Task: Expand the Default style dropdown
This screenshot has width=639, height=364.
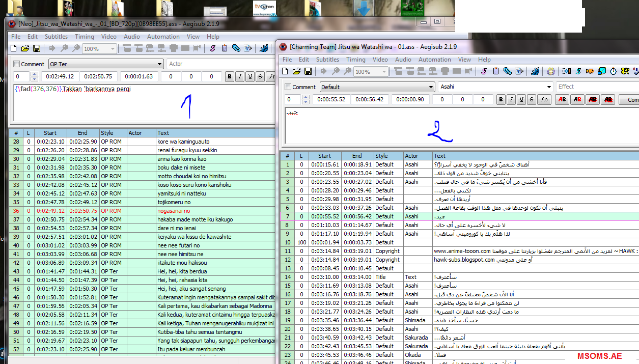Action: (431, 87)
